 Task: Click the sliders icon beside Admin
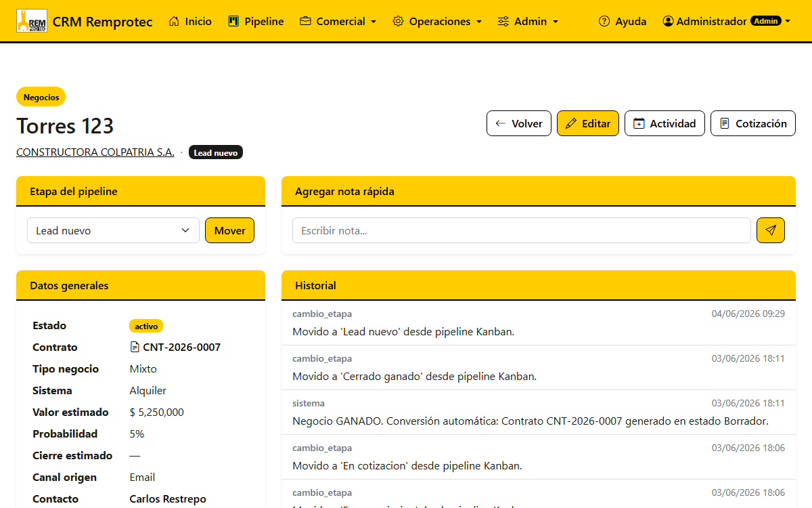coord(503,21)
